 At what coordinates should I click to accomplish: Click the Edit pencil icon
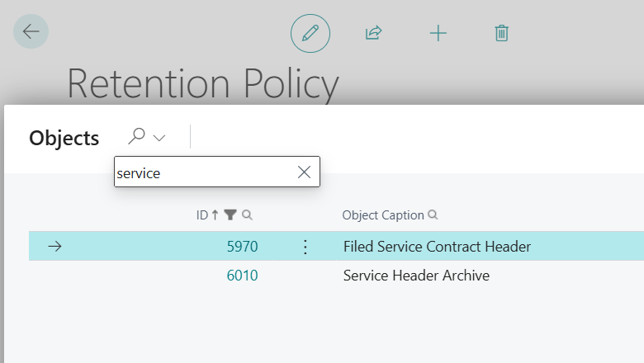point(310,33)
